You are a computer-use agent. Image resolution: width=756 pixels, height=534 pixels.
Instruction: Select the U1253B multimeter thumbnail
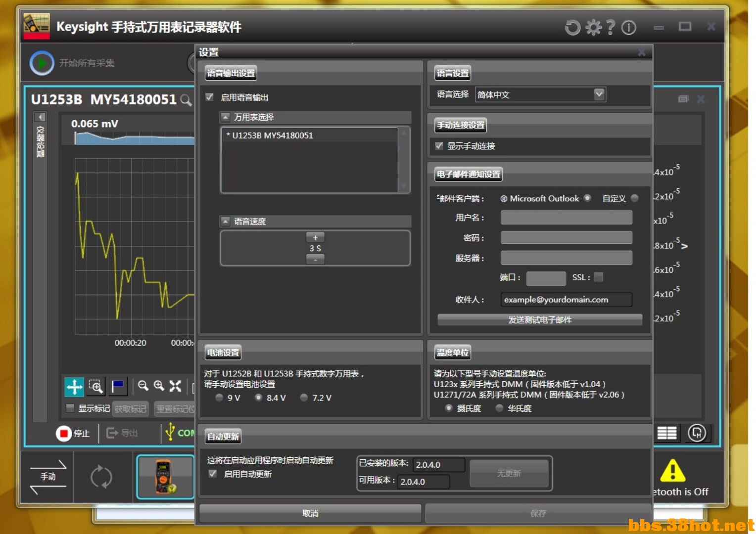165,477
